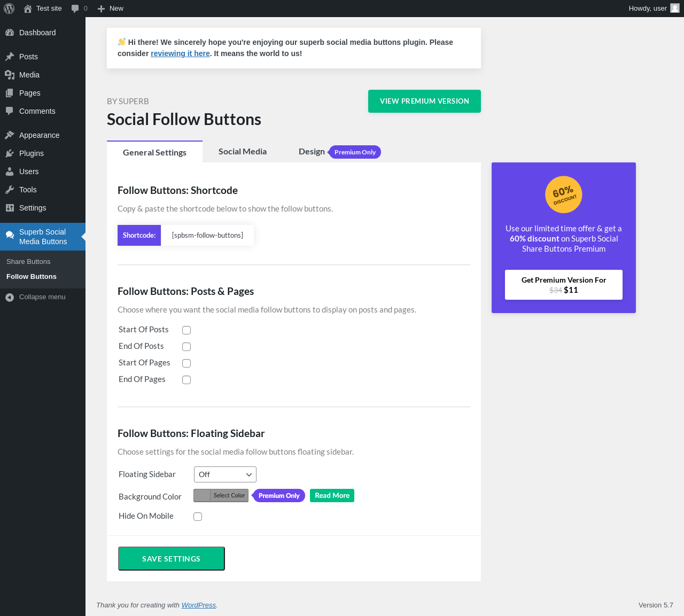
Task: Open the Design tab
Action: (312, 151)
